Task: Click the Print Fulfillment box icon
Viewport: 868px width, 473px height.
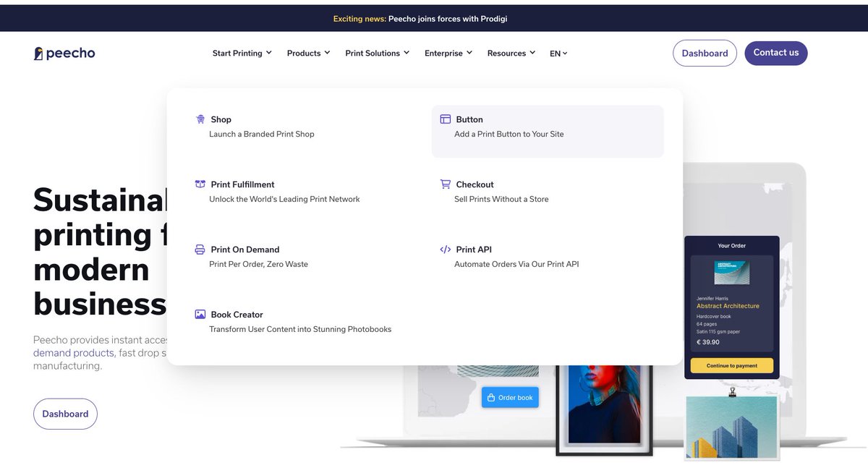Action: tap(200, 184)
